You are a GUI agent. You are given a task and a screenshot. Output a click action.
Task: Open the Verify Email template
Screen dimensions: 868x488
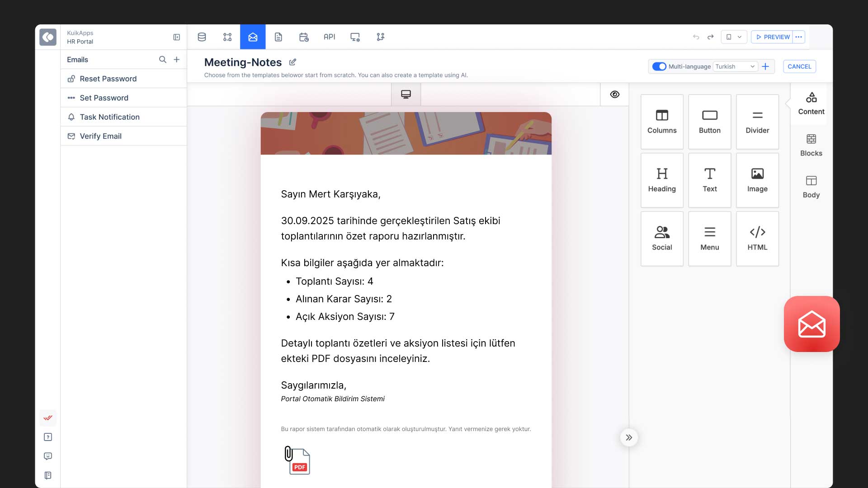coord(100,136)
